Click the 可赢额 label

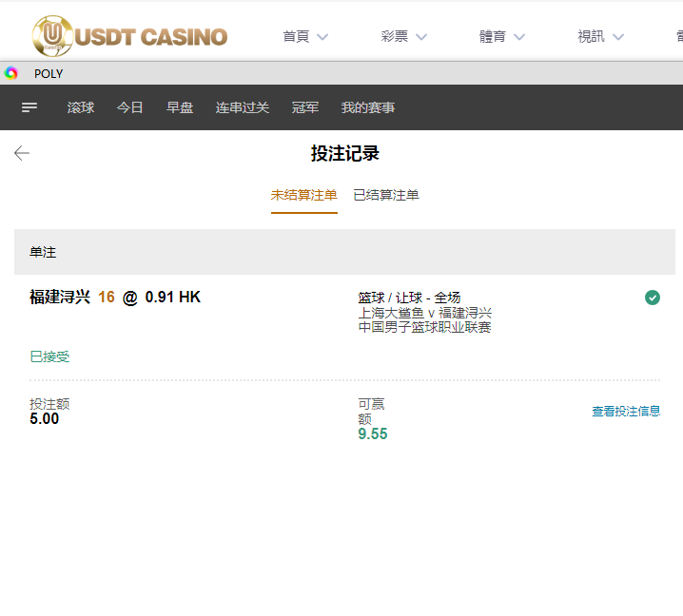pos(371,412)
